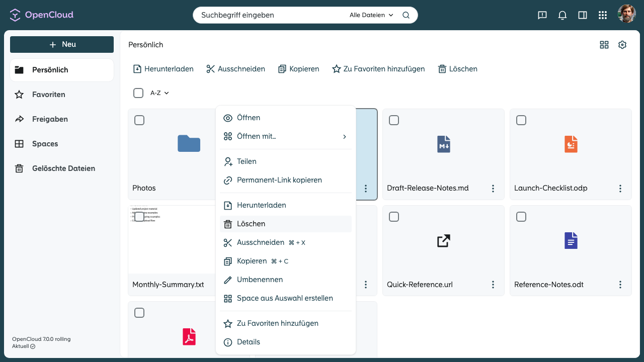Select the Draft-Release-Notes.md checkbox
The width and height of the screenshot is (644, 362).
click(394, 120)
